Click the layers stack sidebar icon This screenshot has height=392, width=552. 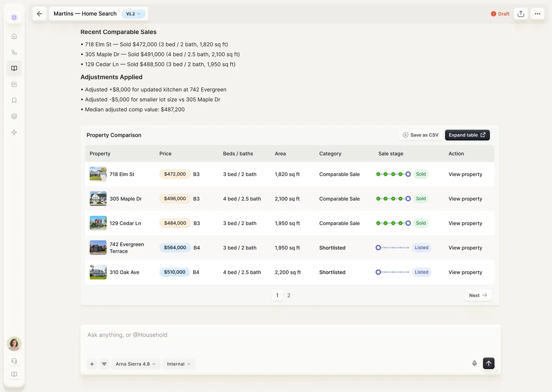(14, 116)
